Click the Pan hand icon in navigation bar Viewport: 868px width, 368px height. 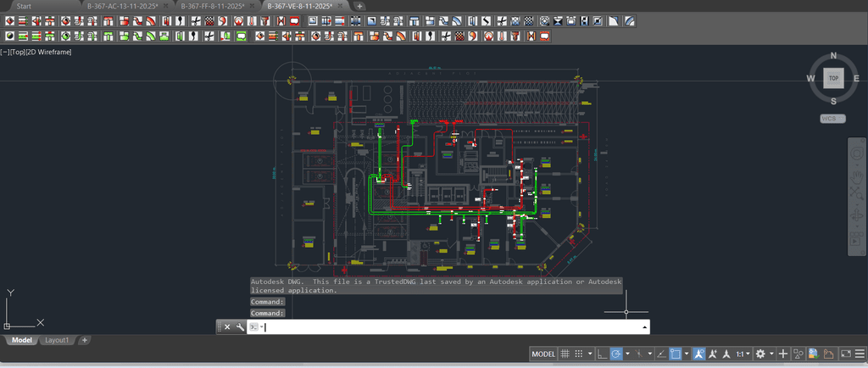tap(855, 177)
